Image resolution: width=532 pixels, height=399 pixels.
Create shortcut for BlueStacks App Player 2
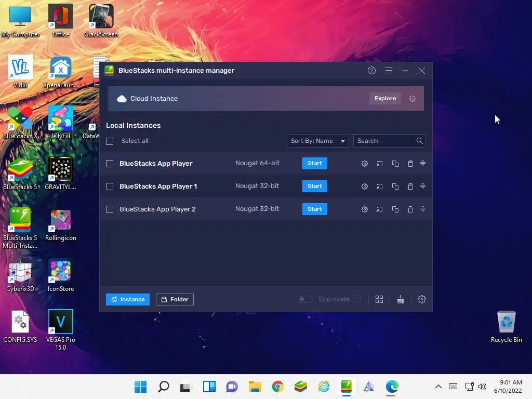[379, 209]
